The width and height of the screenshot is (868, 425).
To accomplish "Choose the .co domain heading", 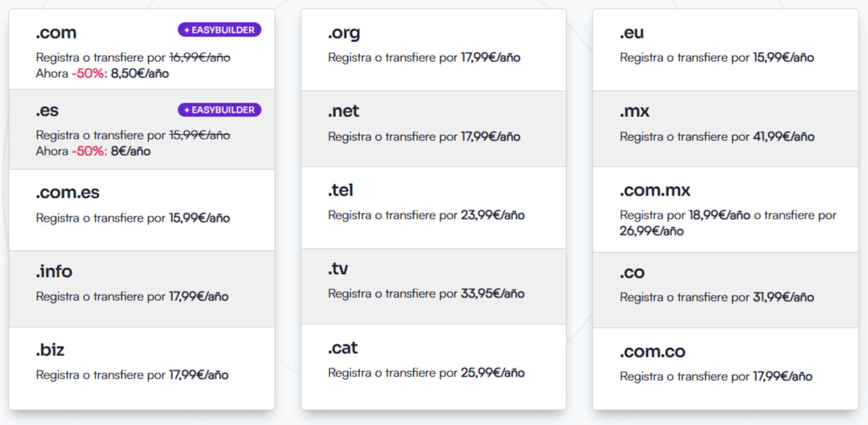I will (632, 272).
